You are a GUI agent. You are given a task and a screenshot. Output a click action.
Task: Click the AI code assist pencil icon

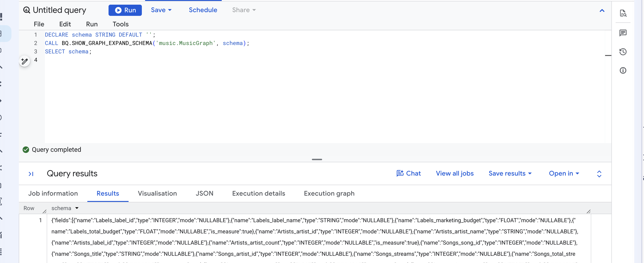pos(24,61)
